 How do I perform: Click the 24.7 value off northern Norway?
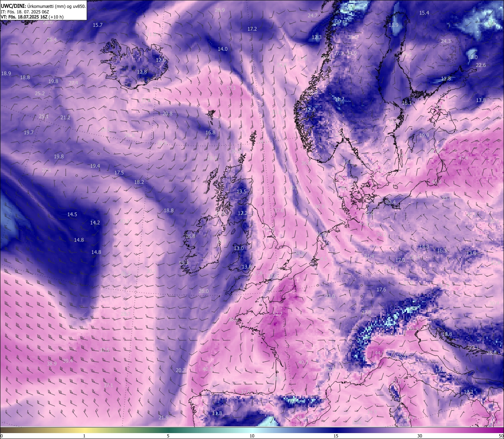pos(312,16)
